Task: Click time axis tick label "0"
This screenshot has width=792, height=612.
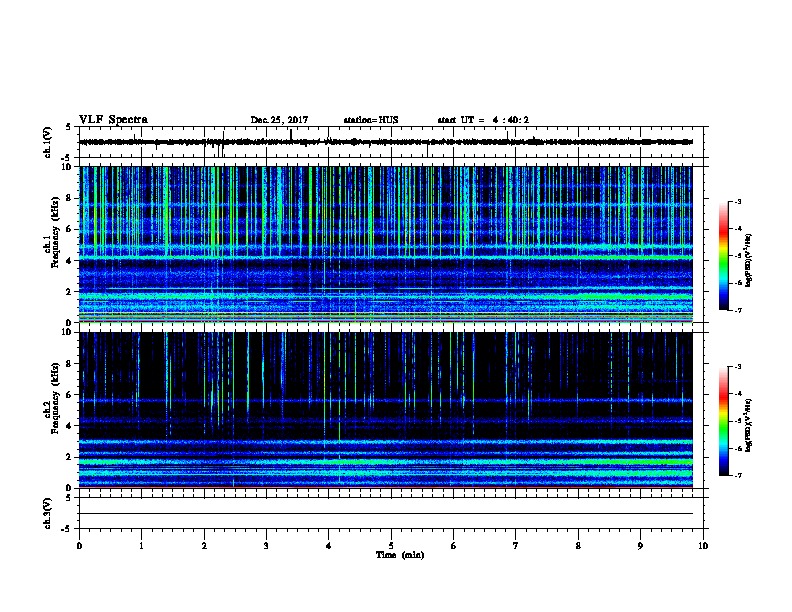Action: pos(79,546)
